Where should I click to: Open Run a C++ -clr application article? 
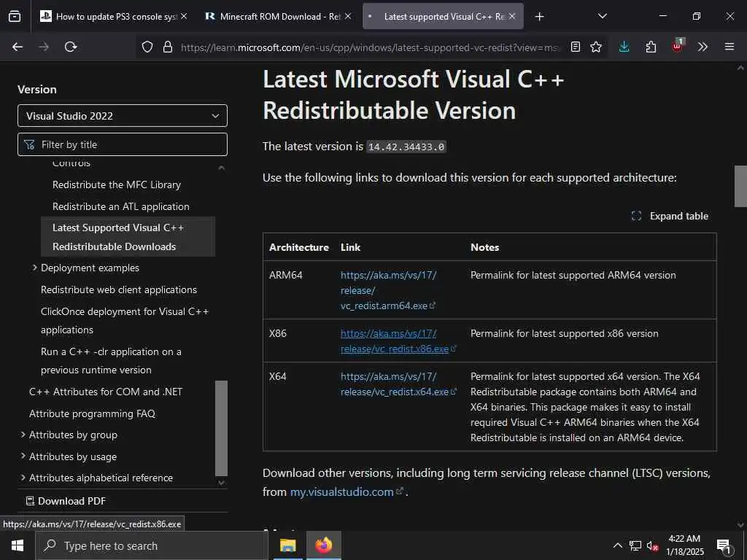point(111,360)
